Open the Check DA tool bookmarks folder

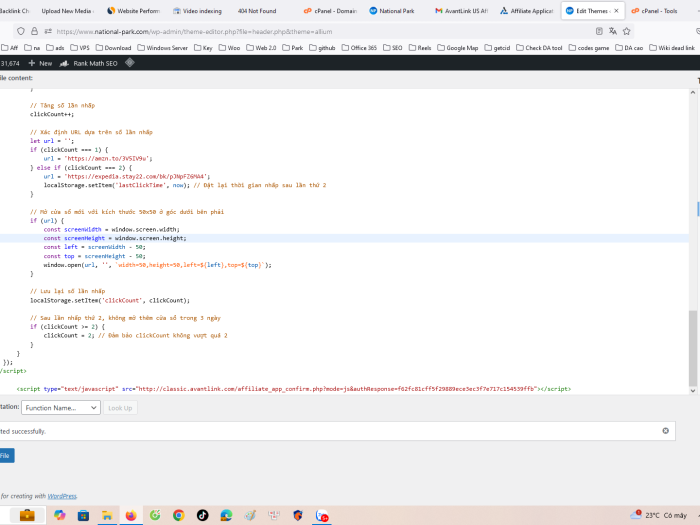pyautogui.click(x=539, y=48)
